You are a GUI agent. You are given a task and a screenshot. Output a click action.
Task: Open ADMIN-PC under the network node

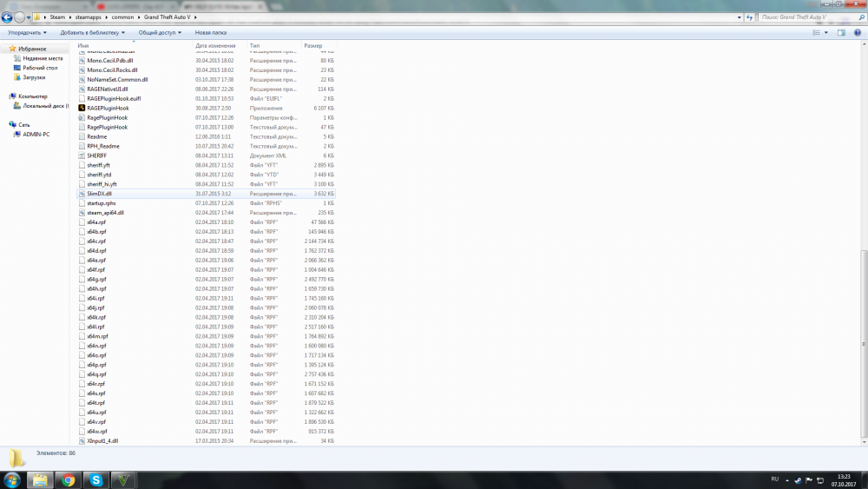coord(36,135)
